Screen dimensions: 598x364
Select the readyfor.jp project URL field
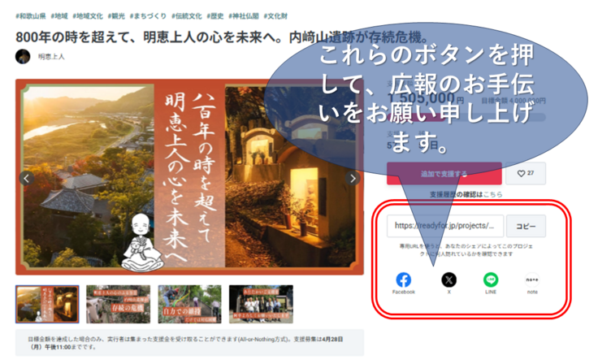[x=445, y=226]
